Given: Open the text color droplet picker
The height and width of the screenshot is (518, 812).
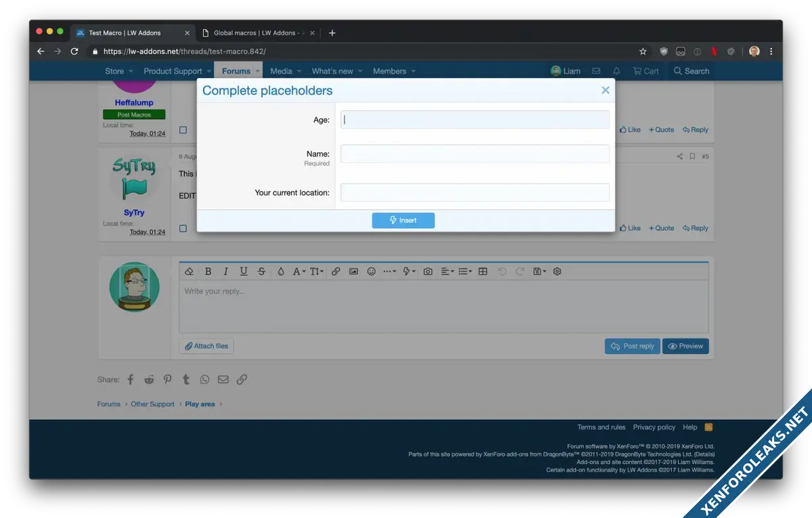Looking at the screenshot, I should click(x=280, y=272).
